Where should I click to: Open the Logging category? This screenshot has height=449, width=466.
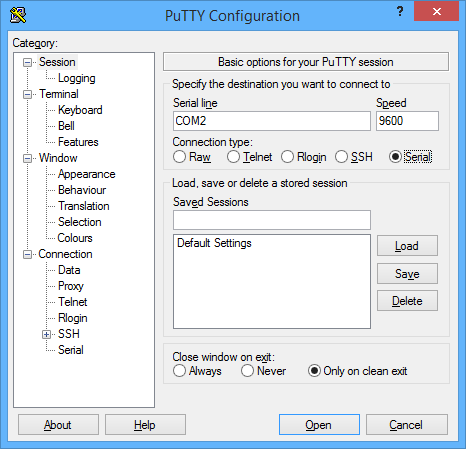(77, 78)
